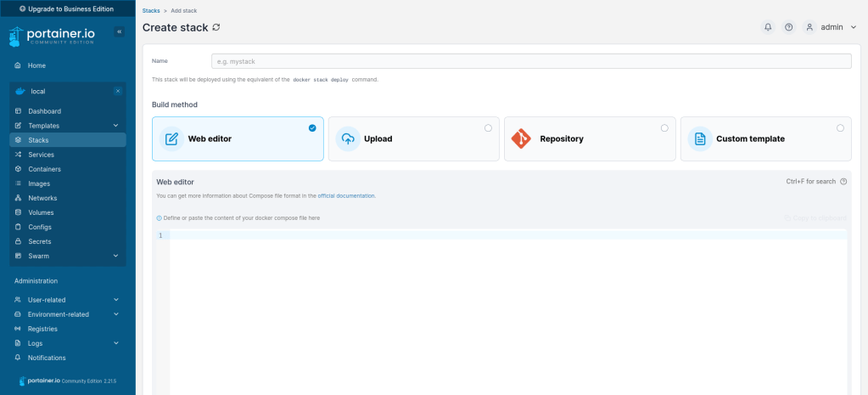Click the notifications bell icon in header
The image size is (868, 395).
(x=768, y=27)
